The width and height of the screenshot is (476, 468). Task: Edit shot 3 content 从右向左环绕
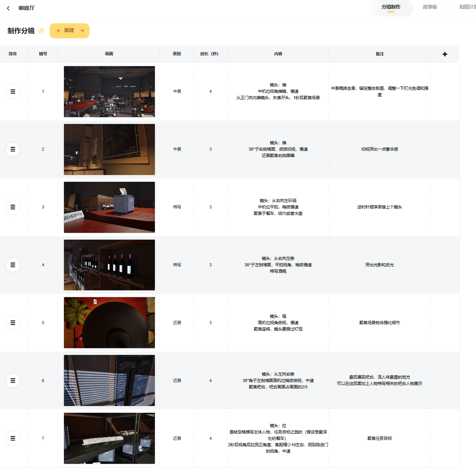(x=278, y=207)
